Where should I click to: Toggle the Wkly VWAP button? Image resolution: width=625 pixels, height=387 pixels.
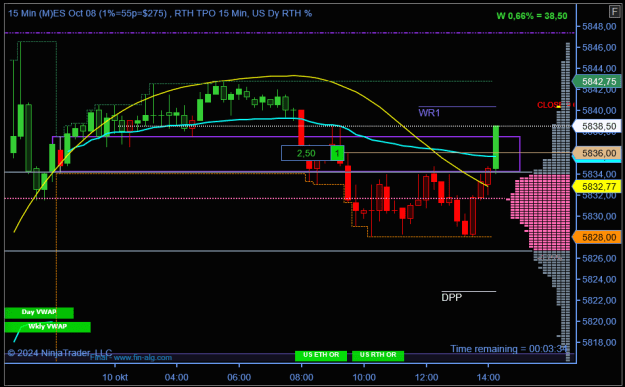47,327
